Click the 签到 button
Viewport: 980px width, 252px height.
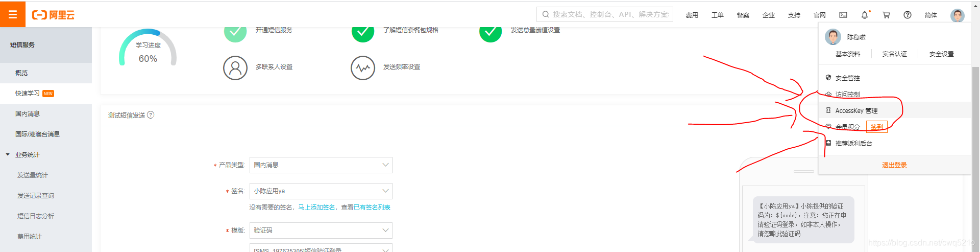coord(877,127)
